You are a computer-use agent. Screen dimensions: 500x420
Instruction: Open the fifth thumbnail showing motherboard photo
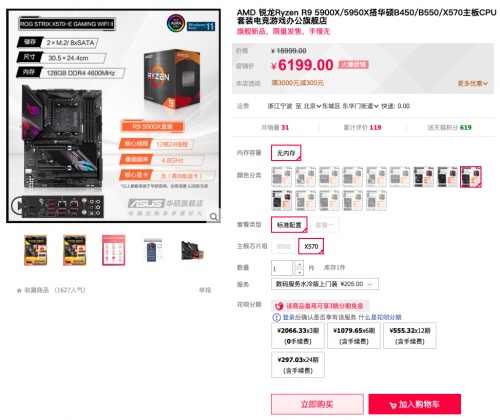pos(192,250)
